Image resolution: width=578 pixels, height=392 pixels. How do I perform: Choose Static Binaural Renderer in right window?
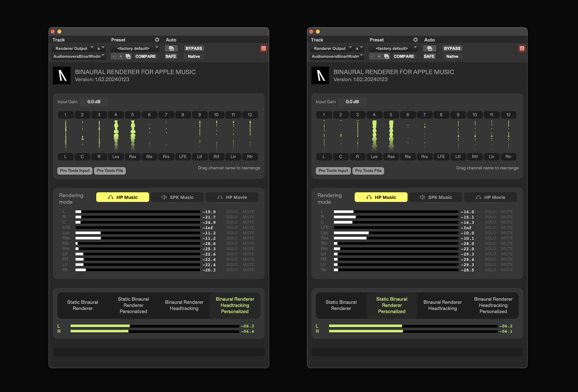point(341,306)
